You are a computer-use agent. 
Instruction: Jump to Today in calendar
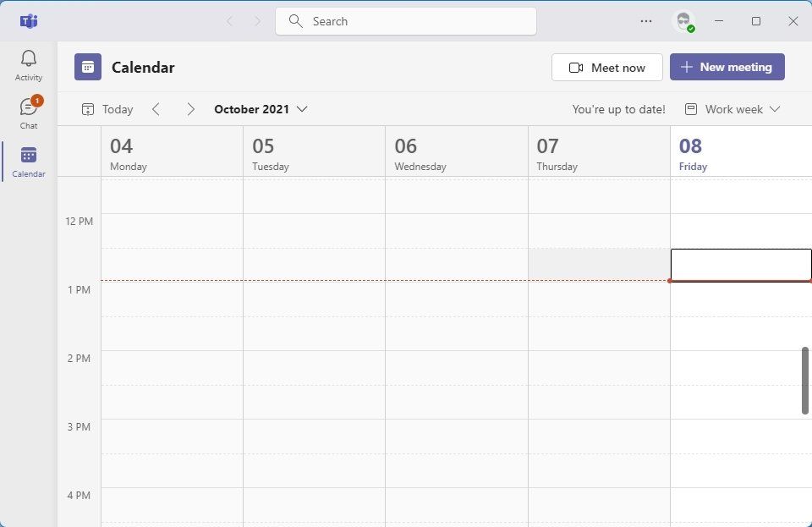107,109
